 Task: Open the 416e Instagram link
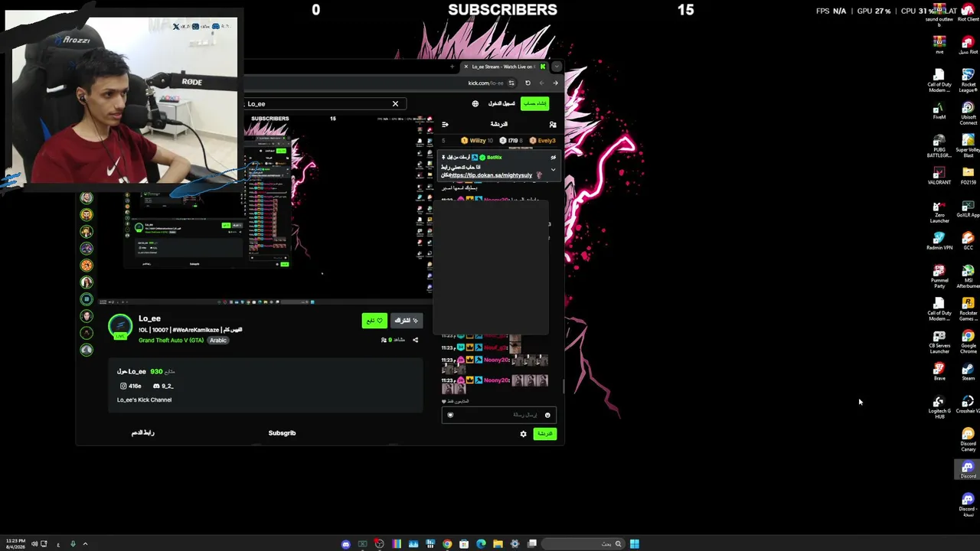tap(131, 386)
